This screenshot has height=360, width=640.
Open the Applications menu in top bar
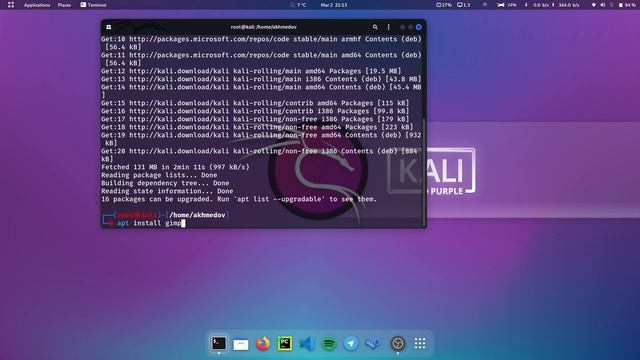(x=37, y=5)
